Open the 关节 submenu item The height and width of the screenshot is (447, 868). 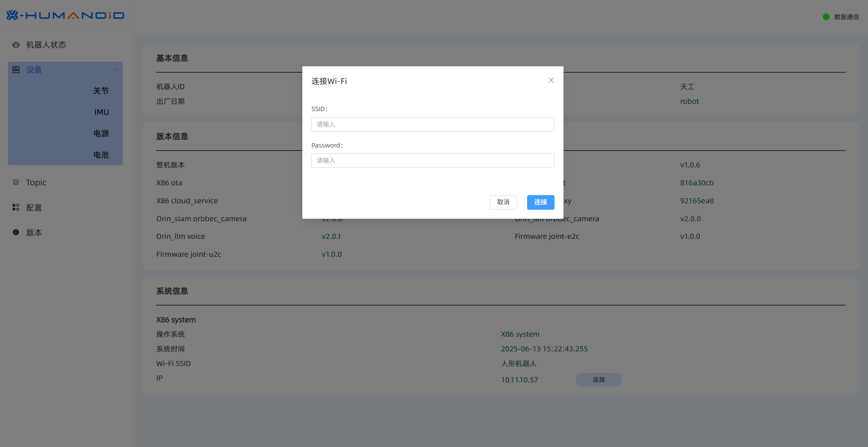[101, 90]
